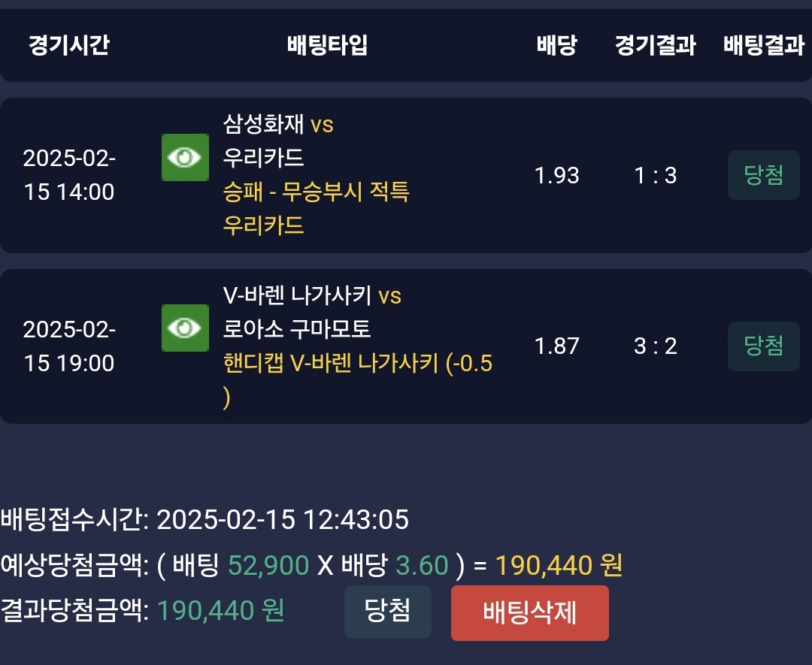Image resolution: width=812 pixels, height=665 pixels.
Task: Click the 경기결과 column header
Action: pos(655,45)
